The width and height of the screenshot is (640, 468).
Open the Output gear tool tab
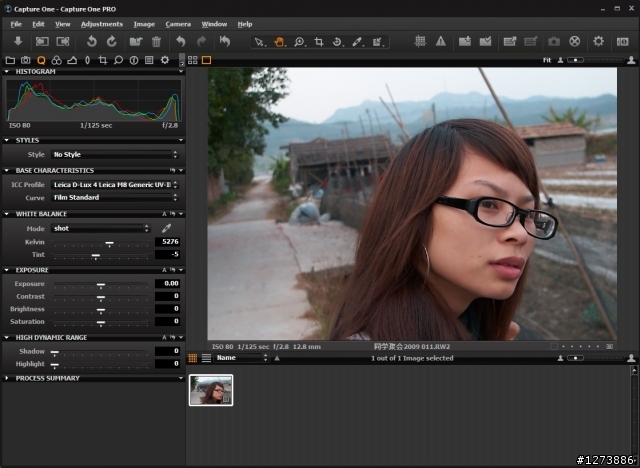[x=164, y=60]
